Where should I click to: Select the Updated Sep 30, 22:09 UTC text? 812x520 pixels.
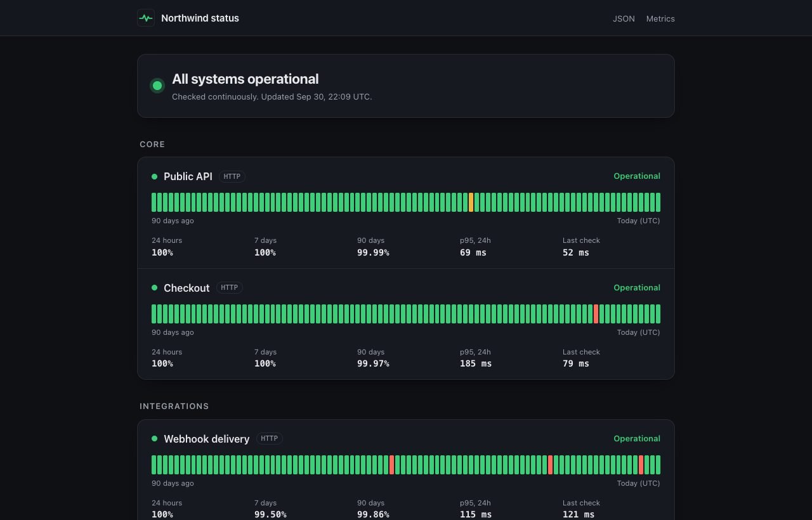tap(317, 97)
